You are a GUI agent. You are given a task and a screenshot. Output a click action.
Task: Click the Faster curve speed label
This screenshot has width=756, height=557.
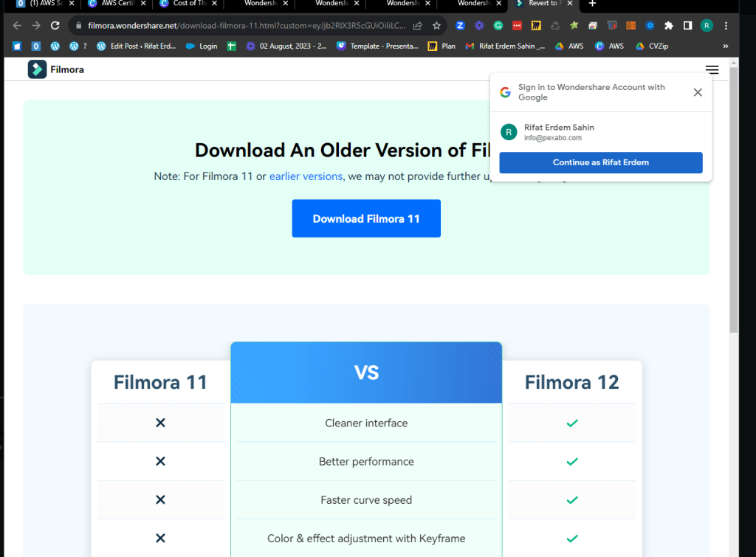coord(366,500)
